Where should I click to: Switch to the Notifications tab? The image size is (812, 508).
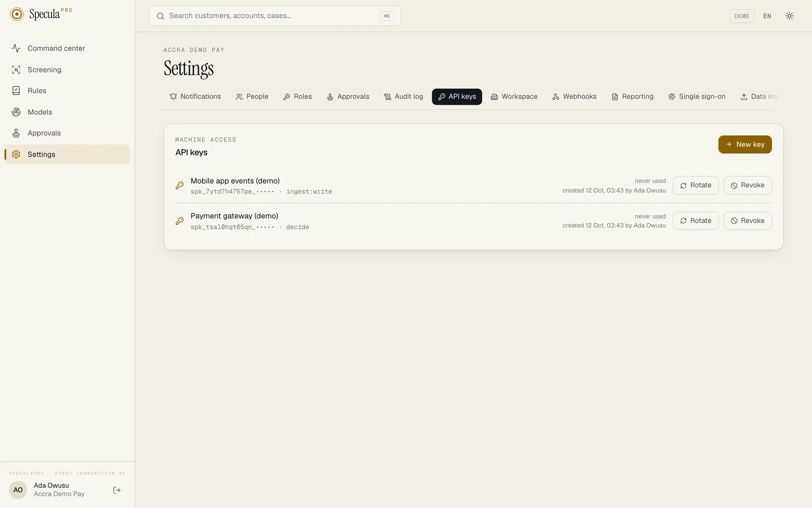195,97
